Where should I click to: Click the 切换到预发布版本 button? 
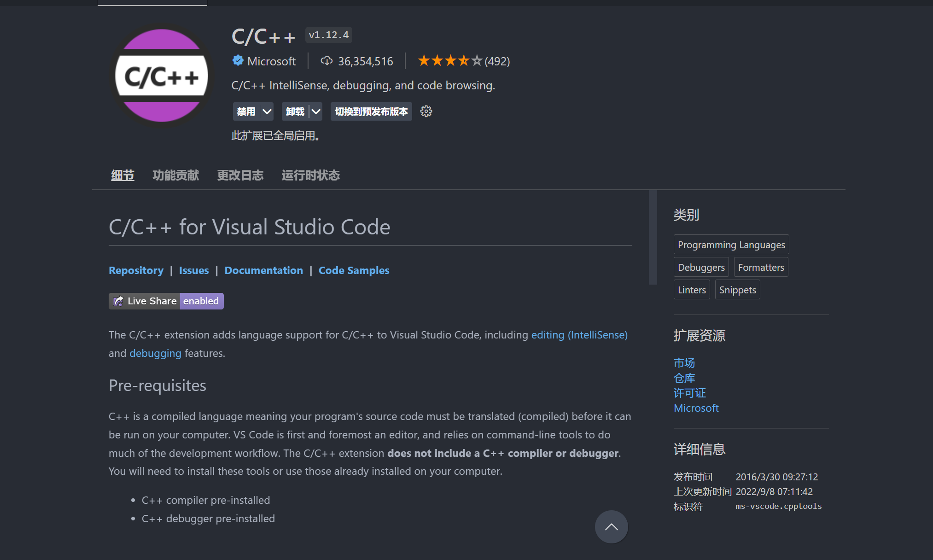[370, 111]
